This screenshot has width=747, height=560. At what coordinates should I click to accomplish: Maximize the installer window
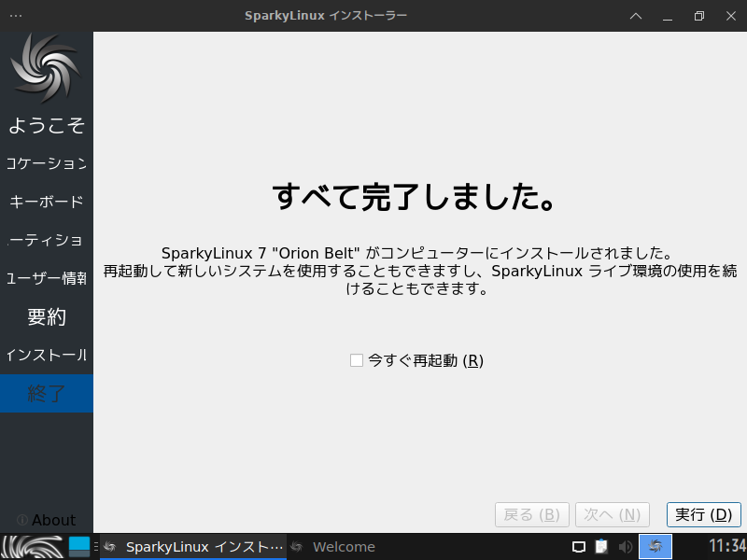point(698,16)
